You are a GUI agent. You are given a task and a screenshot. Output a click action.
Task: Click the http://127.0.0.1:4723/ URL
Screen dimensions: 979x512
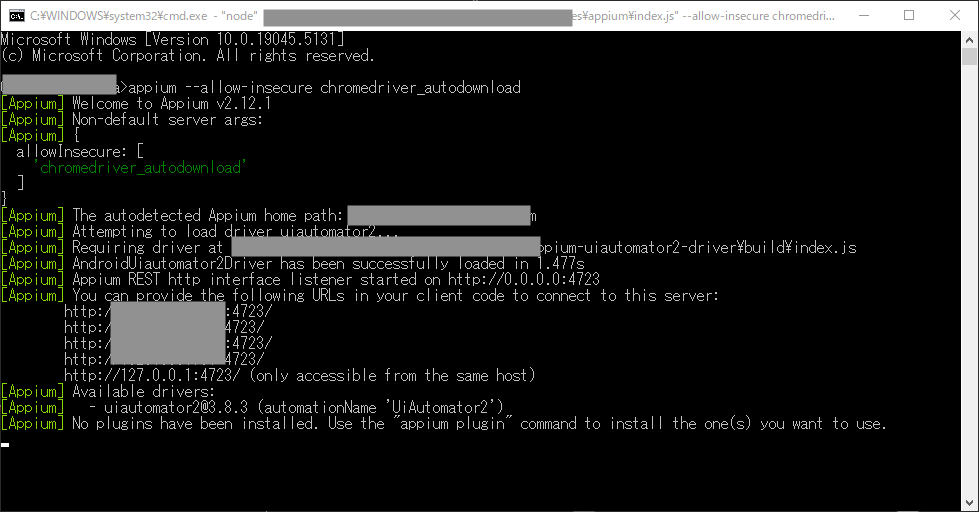pyautogui.click(x=152, y=375)
